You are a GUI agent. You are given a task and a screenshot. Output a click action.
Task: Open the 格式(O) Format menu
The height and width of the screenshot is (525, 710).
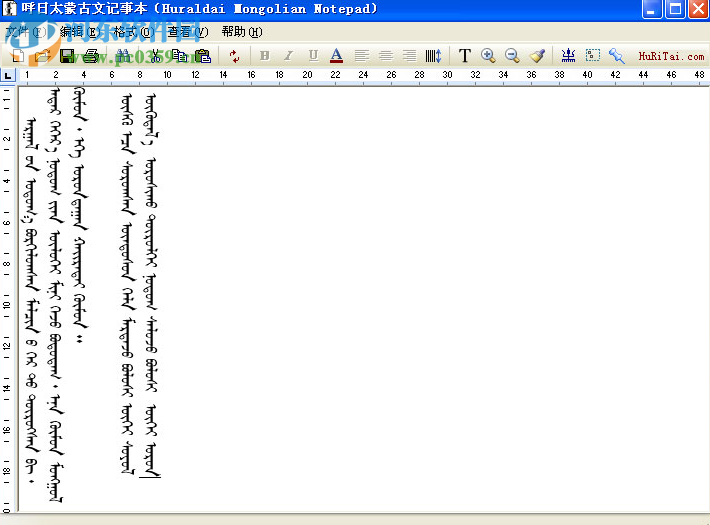(134, 32)
